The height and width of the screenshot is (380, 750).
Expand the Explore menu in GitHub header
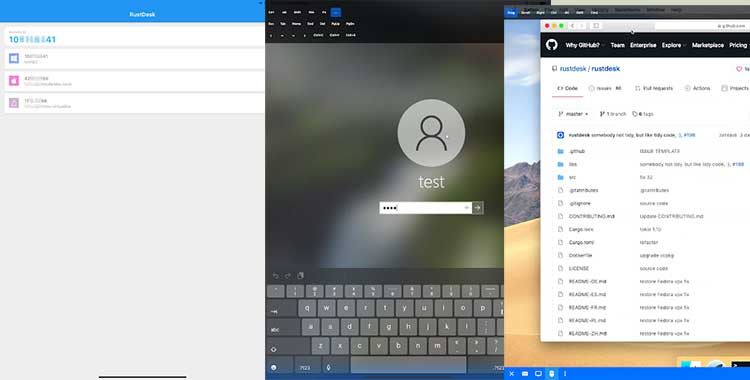tap(673, 45)
